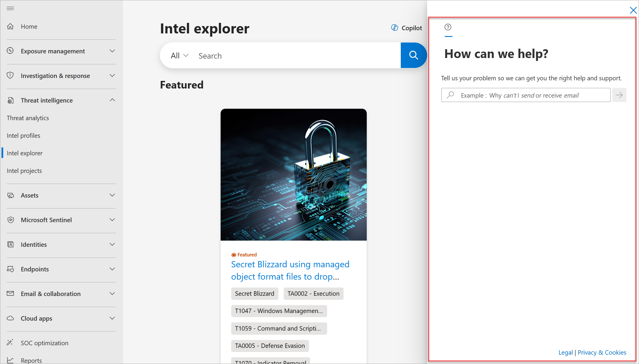Expand Microsoft Sentinel section chevron
639x364 pixels.
112,220
